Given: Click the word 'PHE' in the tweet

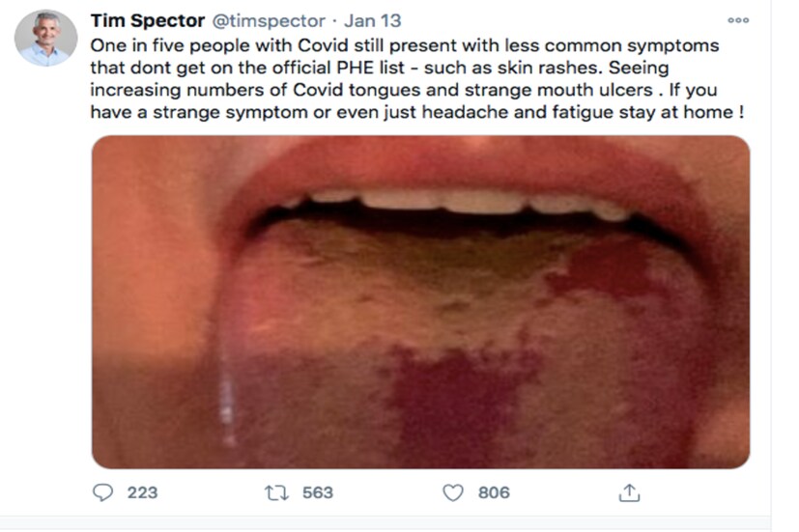Looking at the screenshot, I should coord(347,68).
